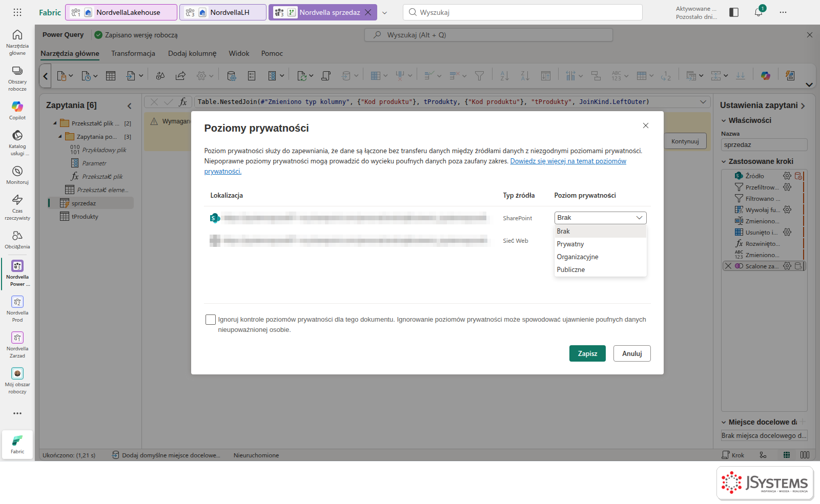The height and width of the screenshot is (504, 820).
Task: Delete the Scalone zapytania step
Action: 728,266
